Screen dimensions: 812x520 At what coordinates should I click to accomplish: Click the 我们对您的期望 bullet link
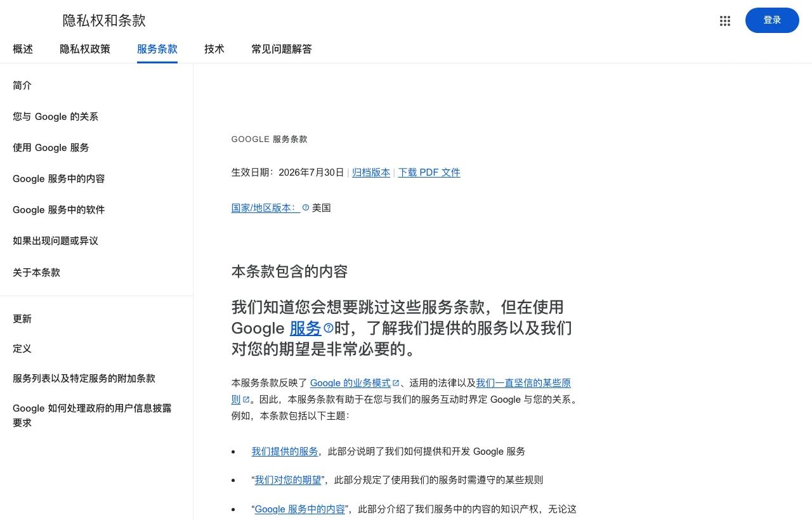pos(288,479)
